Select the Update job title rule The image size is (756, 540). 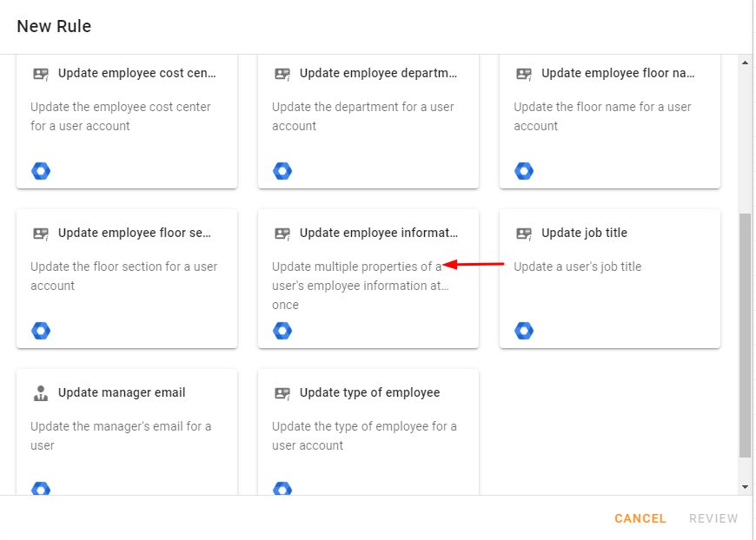(610, 279)
